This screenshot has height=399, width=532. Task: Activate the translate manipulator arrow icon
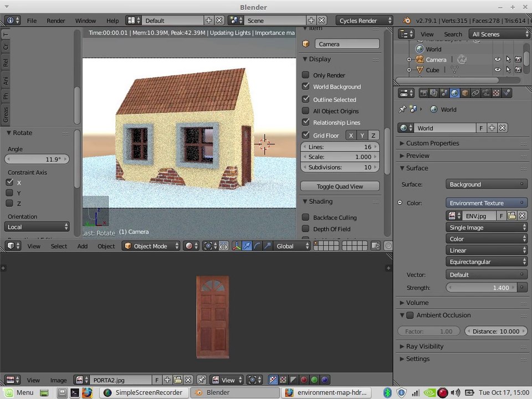pos(247,246)
